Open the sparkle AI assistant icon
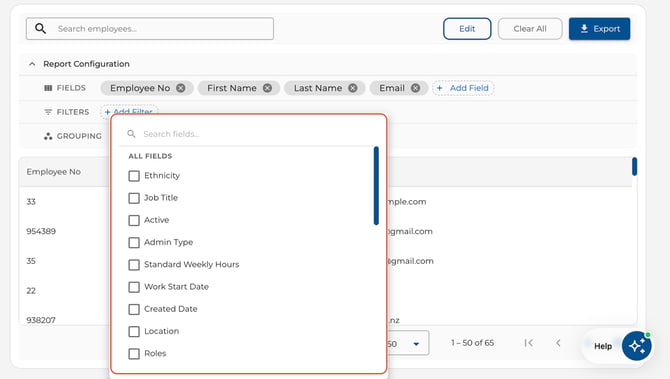670x379 pixels. (636, 346)
